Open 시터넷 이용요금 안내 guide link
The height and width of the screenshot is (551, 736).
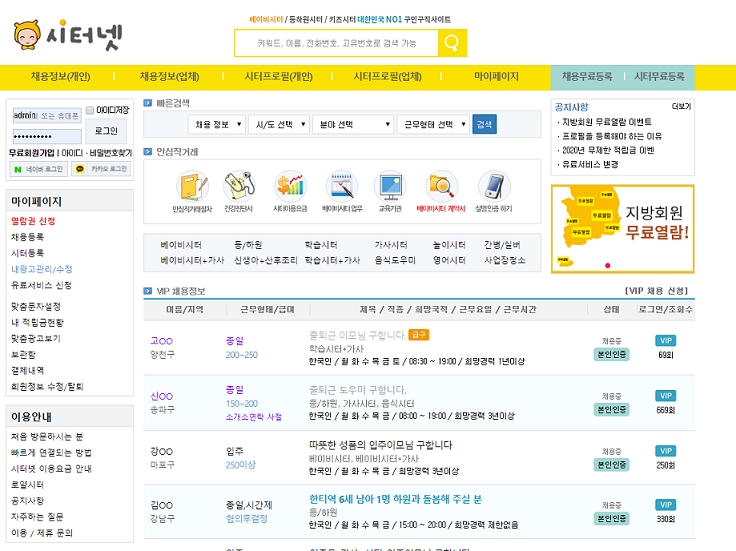tap(51, 468)
